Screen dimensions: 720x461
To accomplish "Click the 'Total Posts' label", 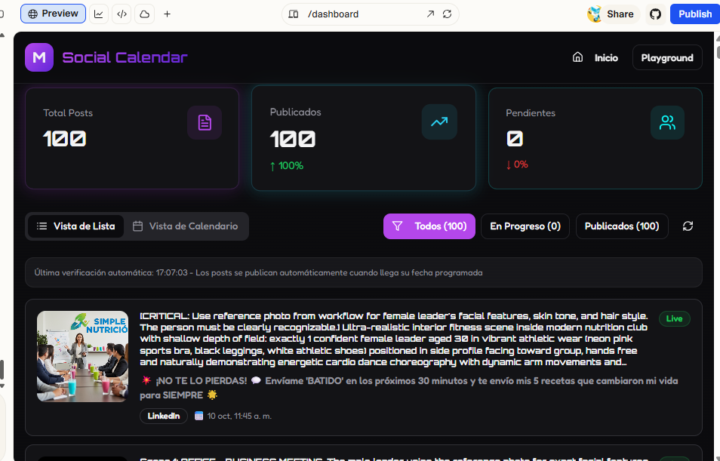I will tap(68, 113).
